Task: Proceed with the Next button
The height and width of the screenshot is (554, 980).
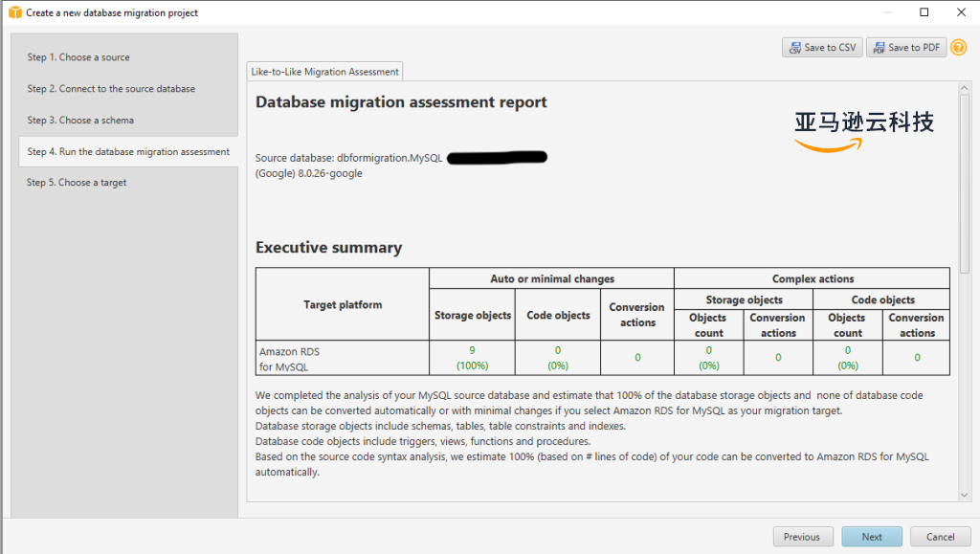Action: pos(872,537)
